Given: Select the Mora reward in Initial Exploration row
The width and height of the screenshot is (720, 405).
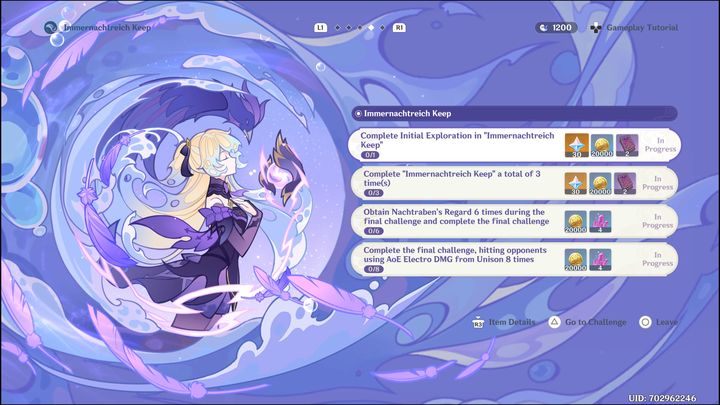Looking at the screenshot, I should (x=602, y=146).
